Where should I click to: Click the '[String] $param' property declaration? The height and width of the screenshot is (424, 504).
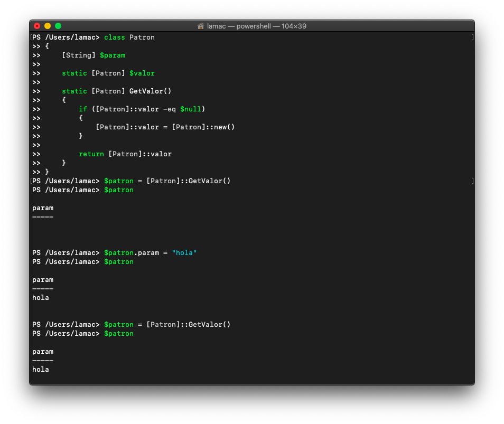94,55
